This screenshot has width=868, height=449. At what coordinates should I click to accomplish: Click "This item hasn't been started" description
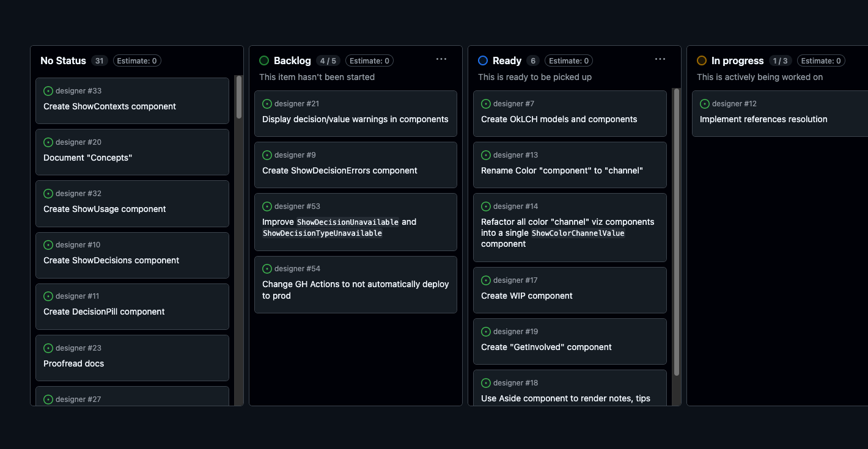[317, 77]
